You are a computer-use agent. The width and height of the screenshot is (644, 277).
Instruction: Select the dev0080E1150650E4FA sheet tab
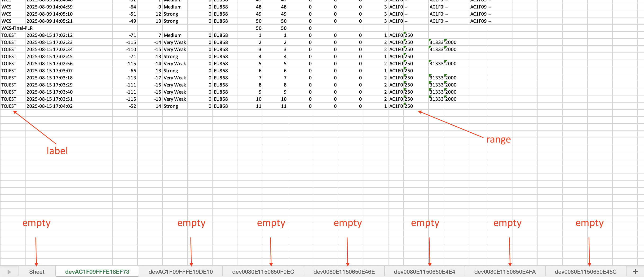point(505,272)
